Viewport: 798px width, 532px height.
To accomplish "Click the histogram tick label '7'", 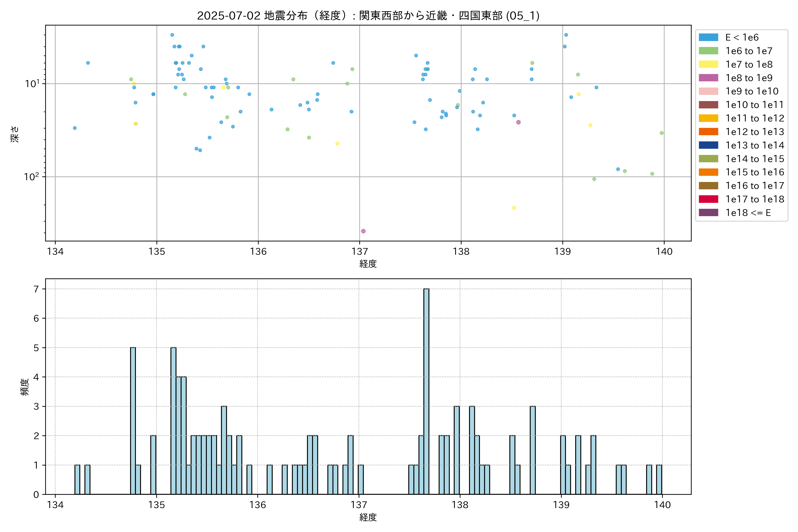I will click(36, 289).
